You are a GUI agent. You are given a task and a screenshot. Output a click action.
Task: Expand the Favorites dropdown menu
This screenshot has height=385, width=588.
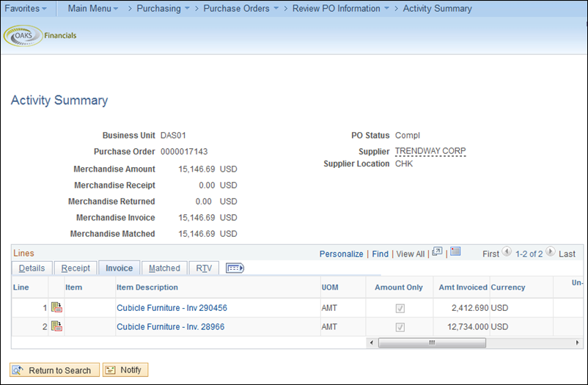pyautogui.click(x=26, y=9)
